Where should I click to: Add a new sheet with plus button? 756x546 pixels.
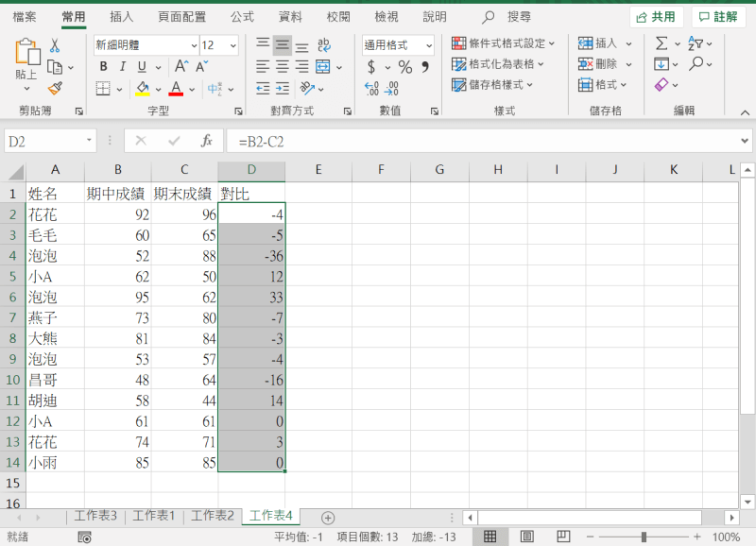tap(328, 518)
